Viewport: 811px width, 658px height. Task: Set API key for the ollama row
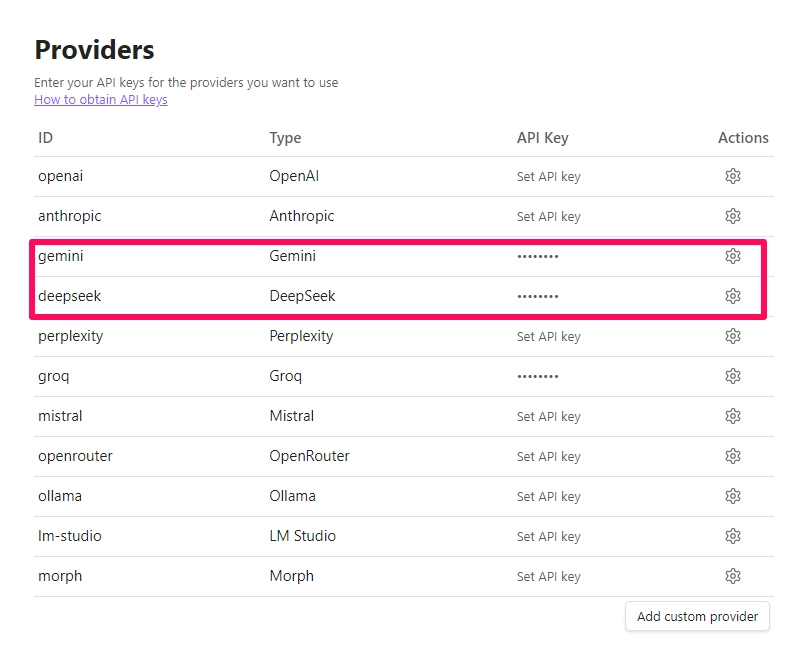coord(549,497)
